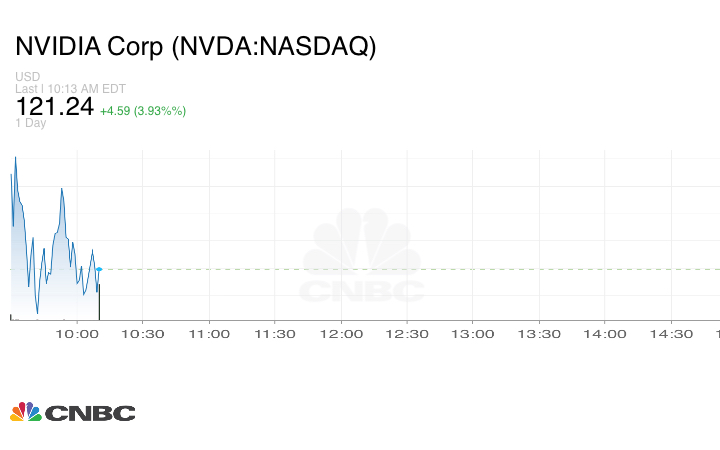Click the 11:00 time axis label
The image size is (720, 450).
[x=209, y=334]
